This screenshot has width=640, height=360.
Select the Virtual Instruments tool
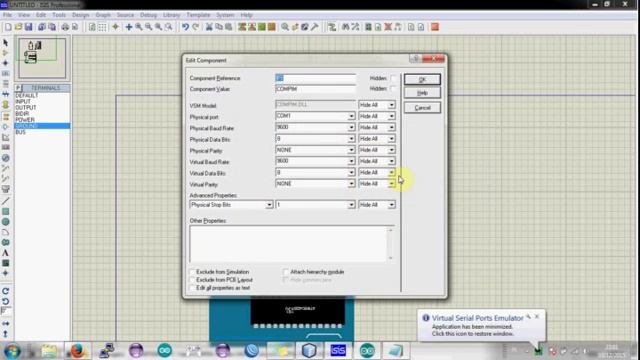coord(6,189)
